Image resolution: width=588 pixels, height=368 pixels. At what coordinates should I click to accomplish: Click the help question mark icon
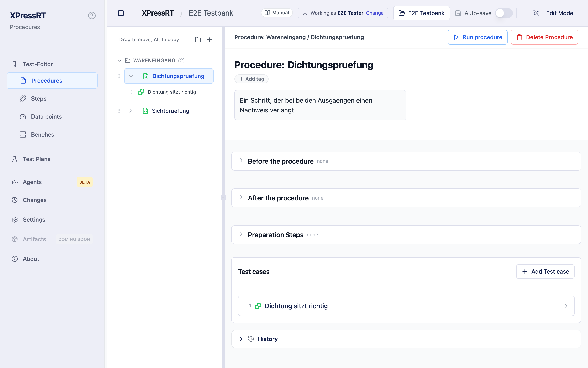(92, 16)
